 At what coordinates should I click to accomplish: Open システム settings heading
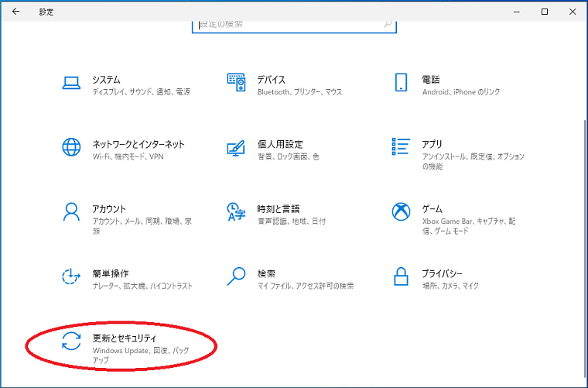coord(107,80)
